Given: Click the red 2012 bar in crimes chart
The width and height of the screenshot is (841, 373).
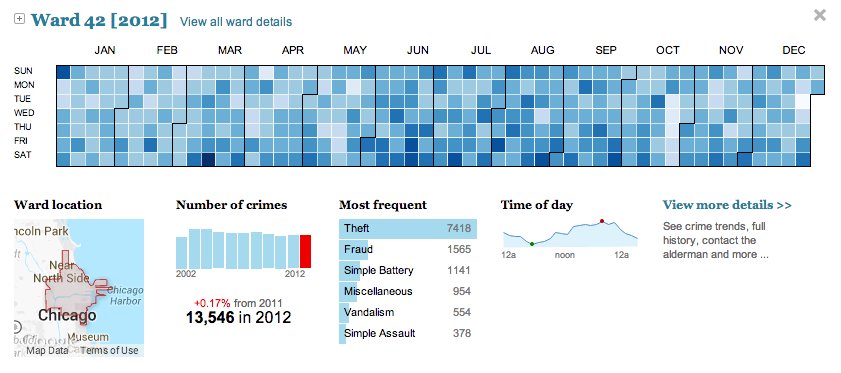Looking at the screenshot, I should [x=305, y=251].
